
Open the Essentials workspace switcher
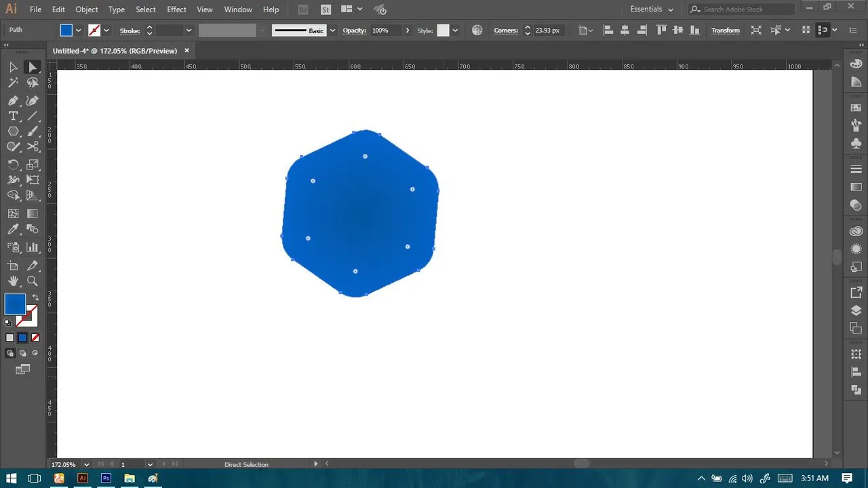[x=652, y=9]
